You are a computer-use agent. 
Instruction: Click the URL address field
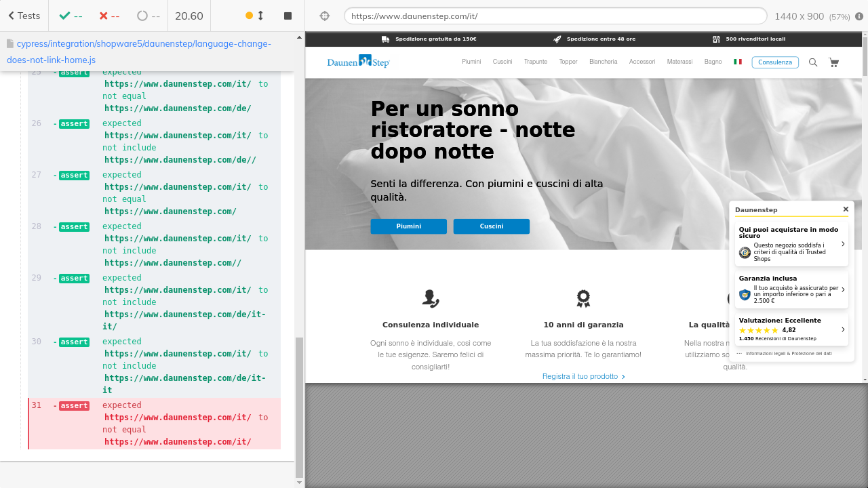pos(555,16)
